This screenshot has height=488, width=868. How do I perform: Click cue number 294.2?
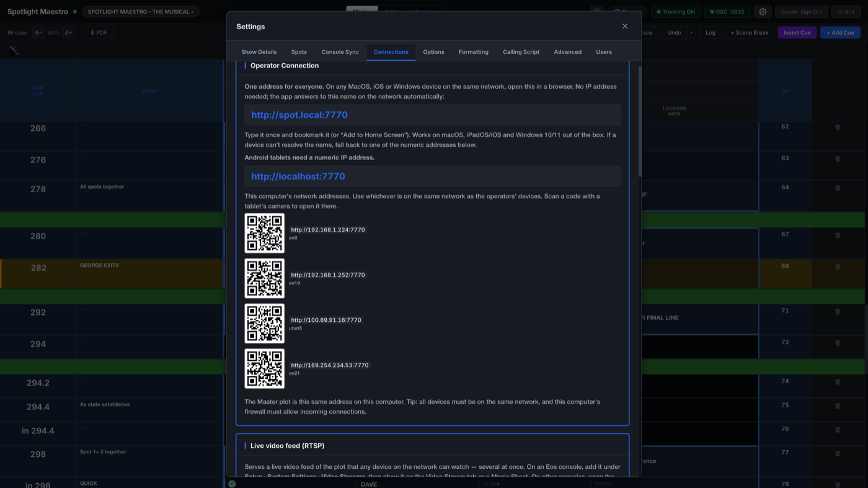click(38, 383)
